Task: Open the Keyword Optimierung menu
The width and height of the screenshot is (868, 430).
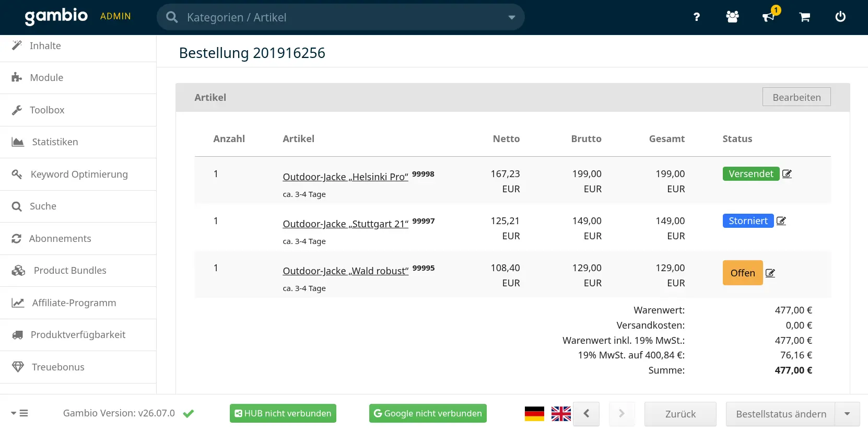Action: pos(78,175)
